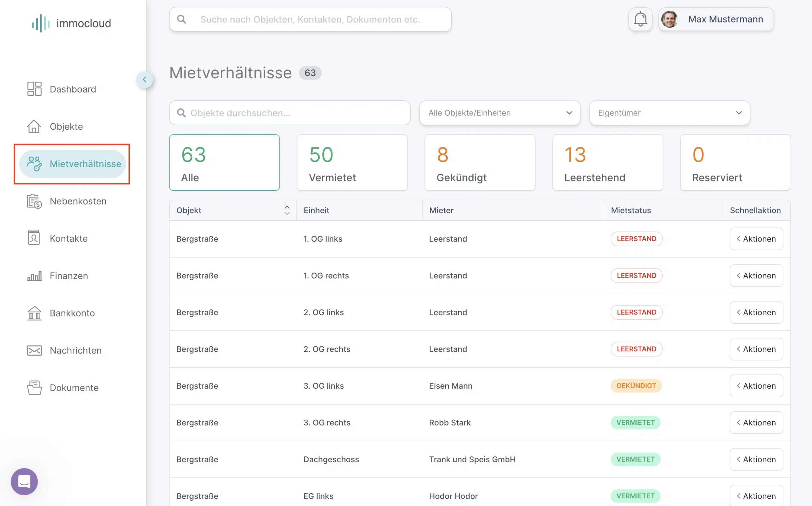Open Aktionen for Hodor Hodor row
The image size is (812, 506).
coord(756,496)
